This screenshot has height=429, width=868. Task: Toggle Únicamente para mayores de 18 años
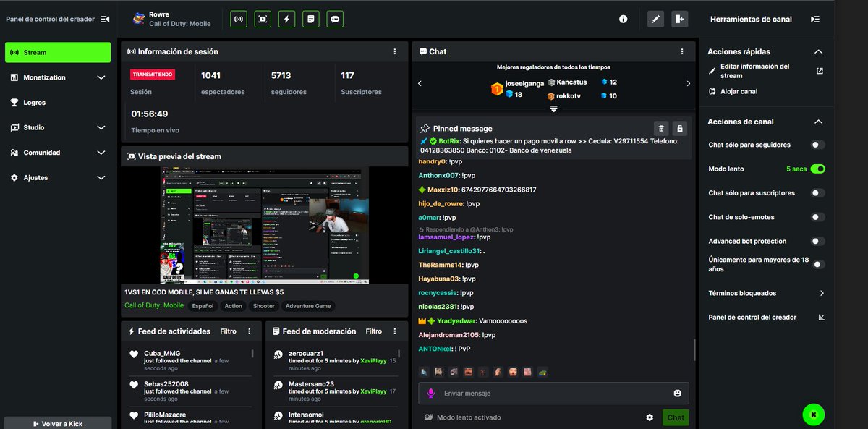(x=818, y=264)
